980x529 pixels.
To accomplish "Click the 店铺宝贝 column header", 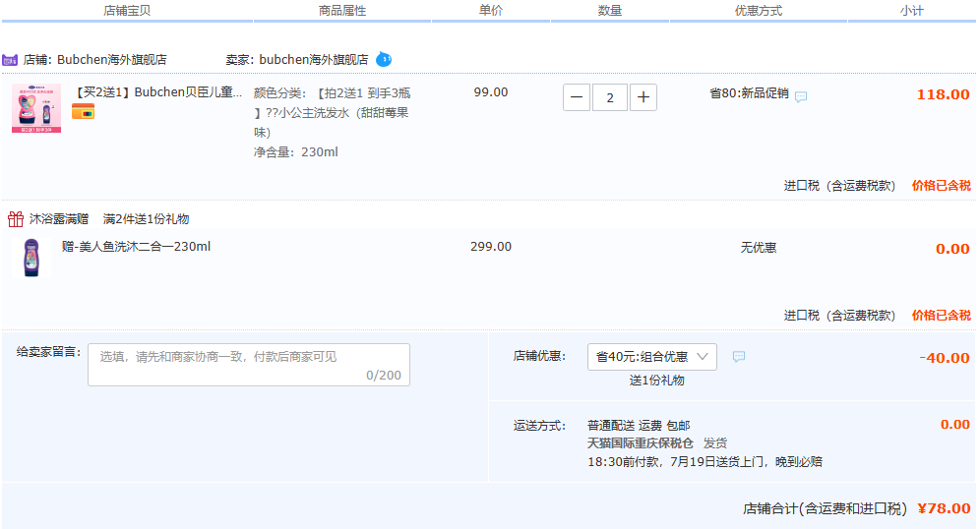I will [127, 11].
